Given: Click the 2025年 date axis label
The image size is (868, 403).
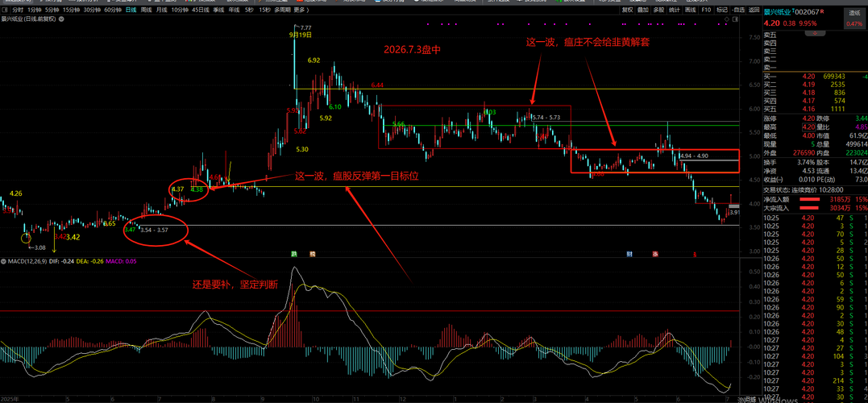Looking at the screenshot, I should tap(10, 399).
